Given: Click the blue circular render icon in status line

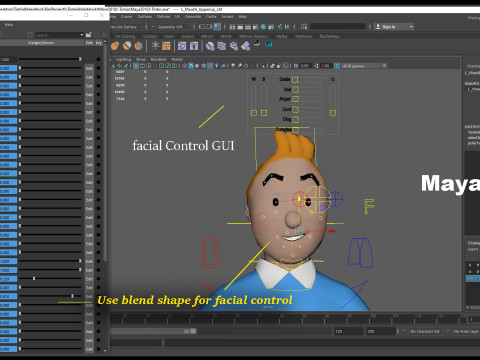Looking at the screenshot, I should coord(263,27).
